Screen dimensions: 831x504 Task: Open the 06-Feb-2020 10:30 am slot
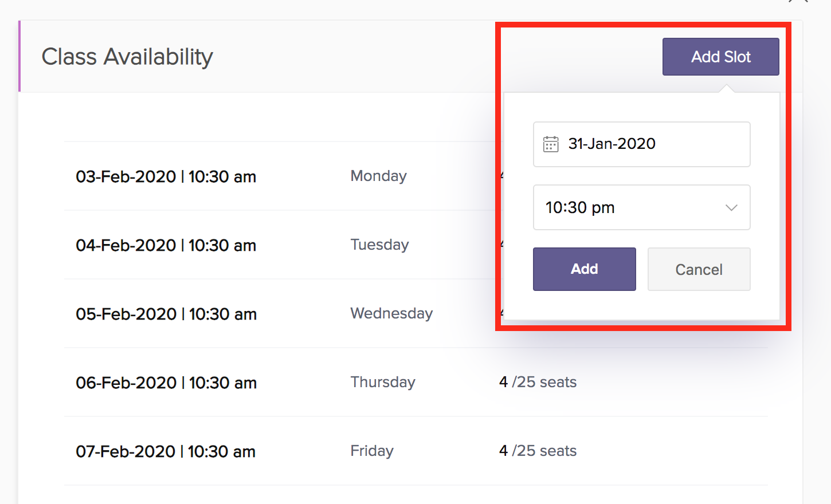pyautogui.click(x=166, y=383)
